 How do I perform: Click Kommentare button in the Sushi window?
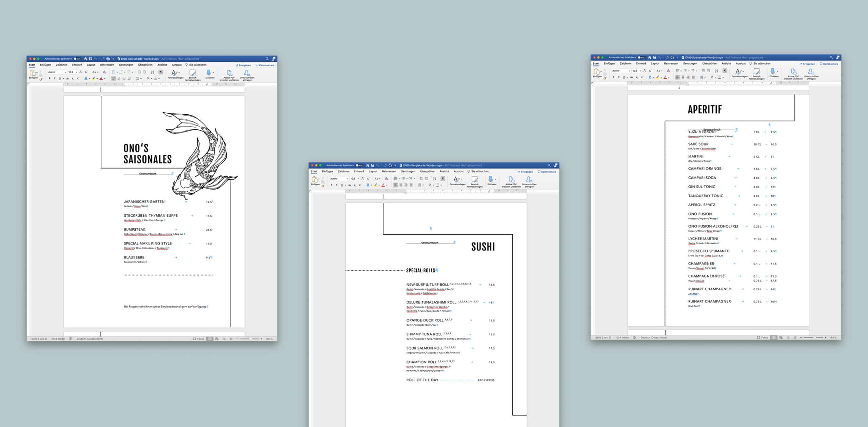547,172
